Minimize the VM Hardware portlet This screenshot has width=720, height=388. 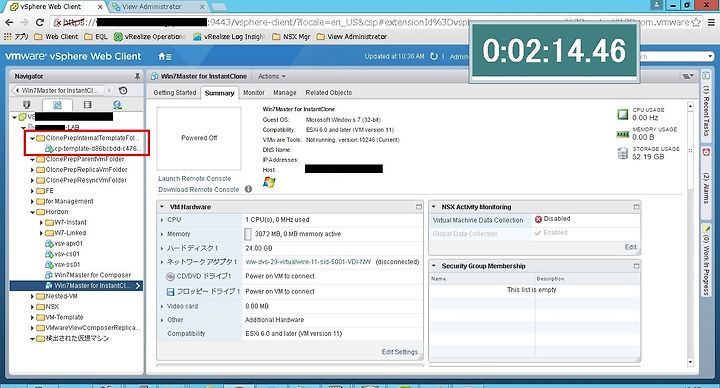tap(419, 207)
